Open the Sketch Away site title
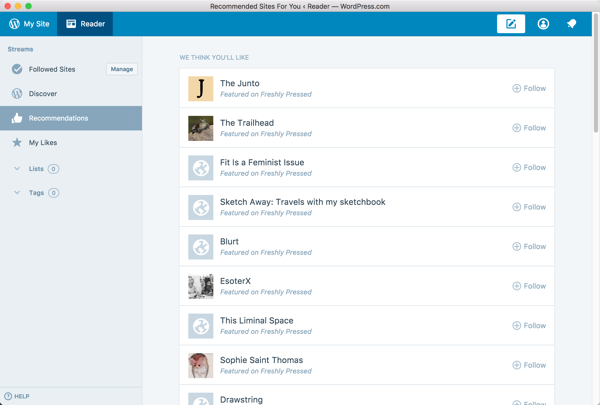Image resolution: width=600 pixels, height=405 pixels. tap(303, 202)
